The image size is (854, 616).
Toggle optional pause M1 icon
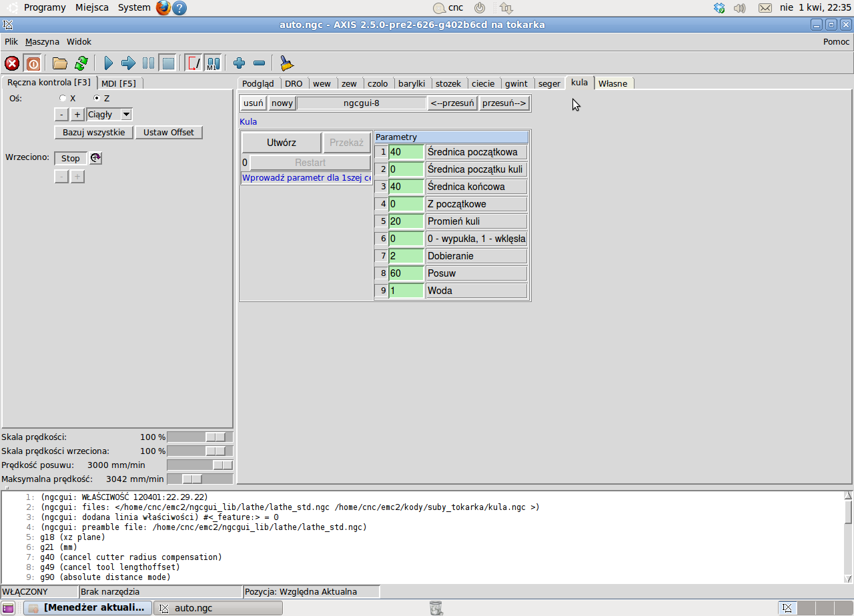(x=213, y=63)
